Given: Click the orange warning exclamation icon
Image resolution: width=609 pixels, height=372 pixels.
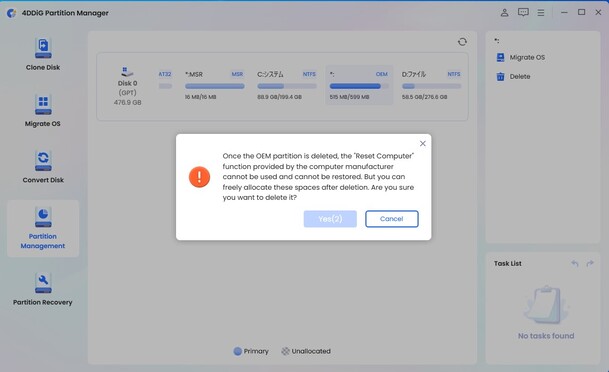Looking at the screenshot, I should (x=199, y=177).
